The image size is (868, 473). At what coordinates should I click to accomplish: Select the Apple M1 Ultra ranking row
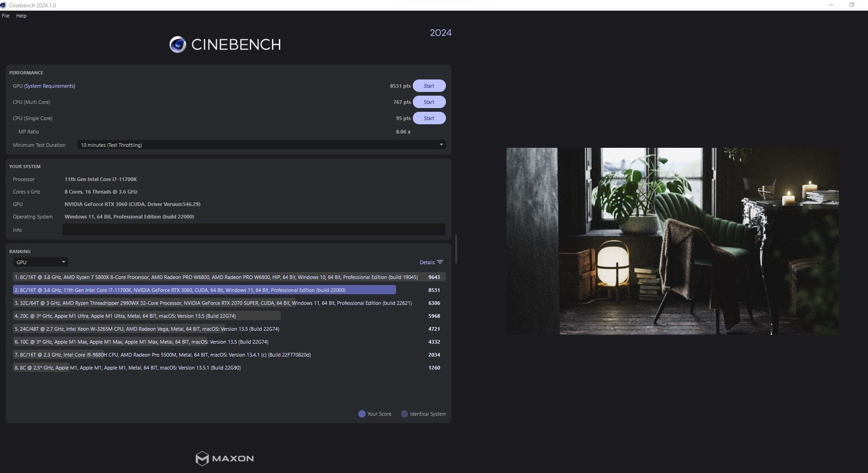229,316
